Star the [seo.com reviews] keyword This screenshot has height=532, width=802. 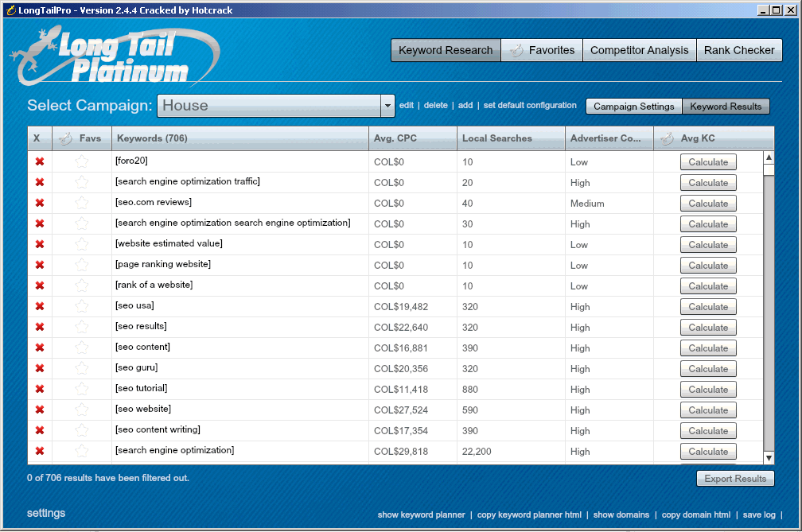82,203
